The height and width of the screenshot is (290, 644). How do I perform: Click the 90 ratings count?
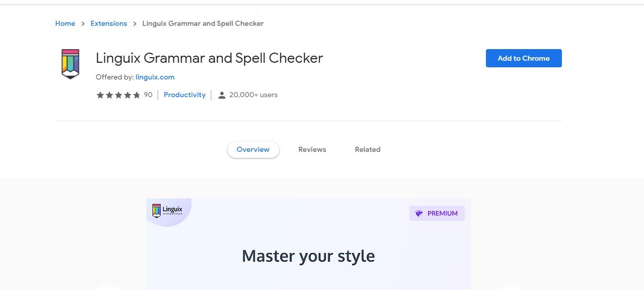pyautogui.click(x=148, y=95)
